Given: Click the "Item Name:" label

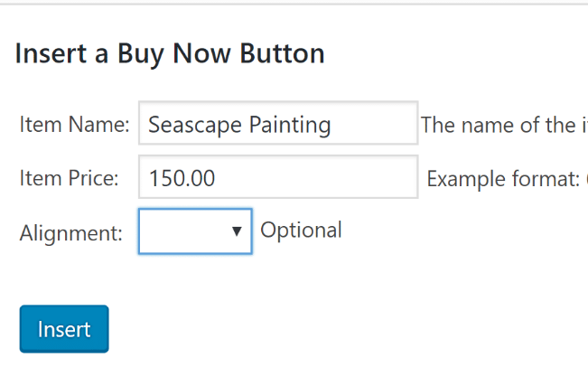Looking at the screenshot, I should tap(74, 124).
